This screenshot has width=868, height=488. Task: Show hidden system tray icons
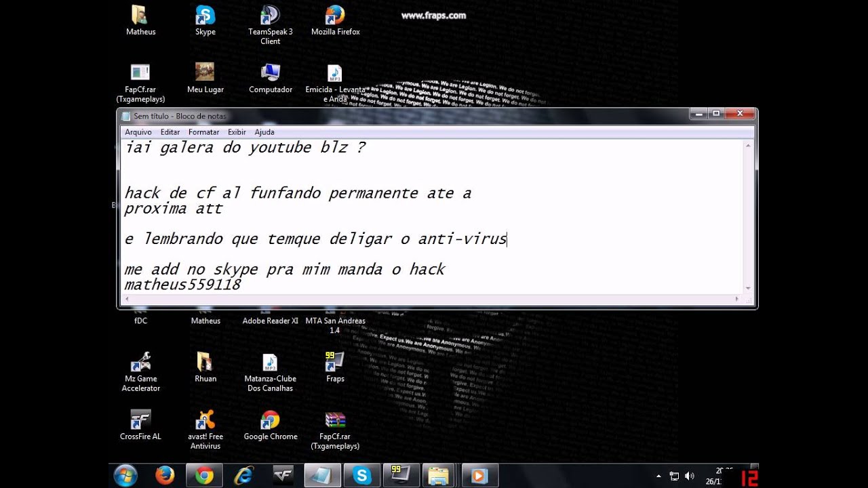pyautogui.click(x=658, y=476)
